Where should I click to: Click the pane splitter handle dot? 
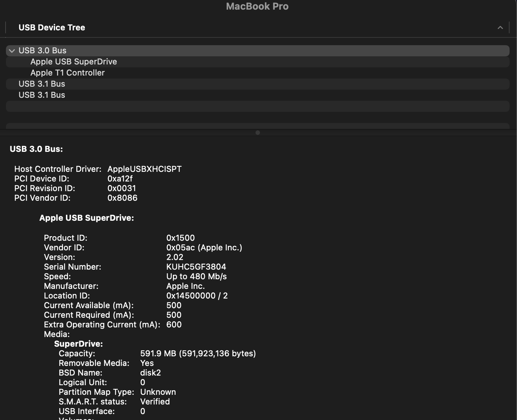tap(258, 133)
